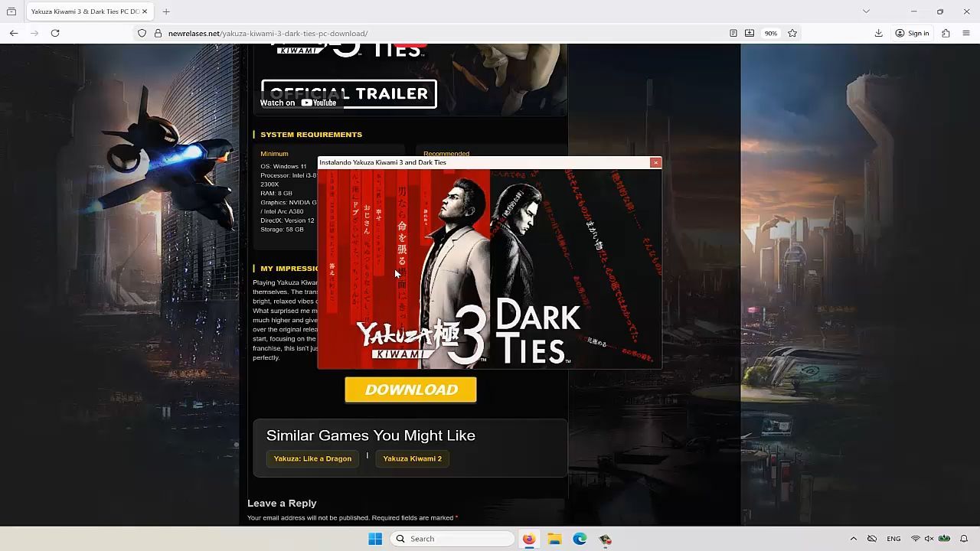Screen dimensions: 980x551
Task: Go back using the browser back arrow
Action: point(14,33)
